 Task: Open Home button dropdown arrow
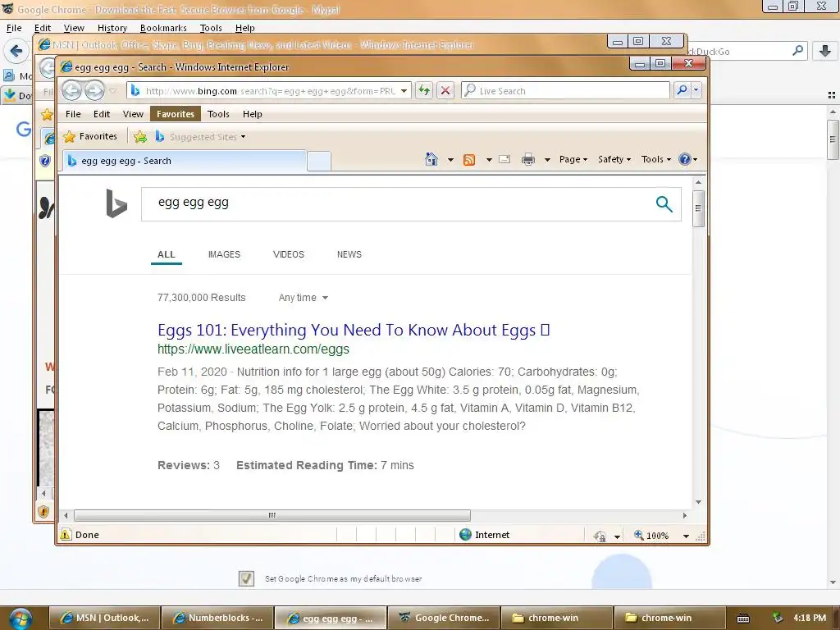click(x=450, y=160)
